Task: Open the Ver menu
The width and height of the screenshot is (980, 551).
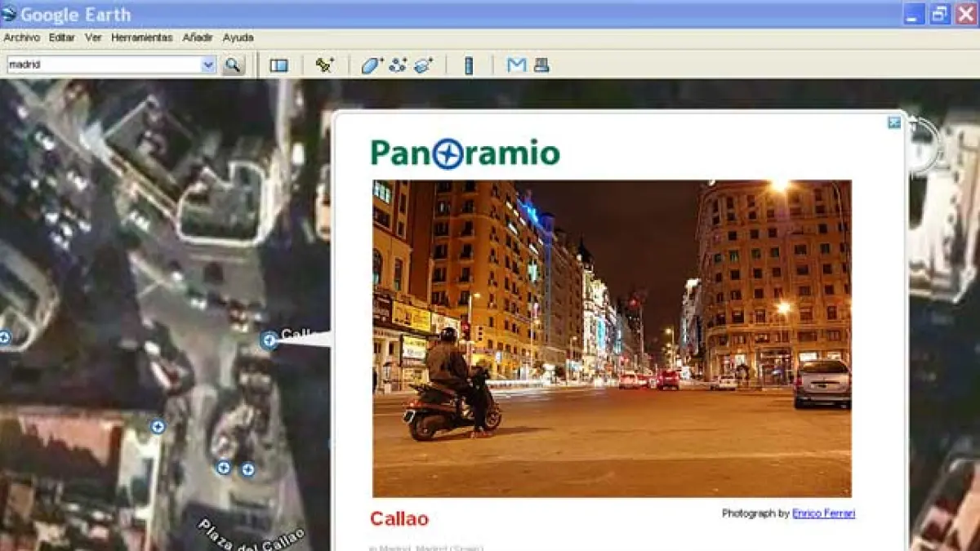Action: pos(93,38)
